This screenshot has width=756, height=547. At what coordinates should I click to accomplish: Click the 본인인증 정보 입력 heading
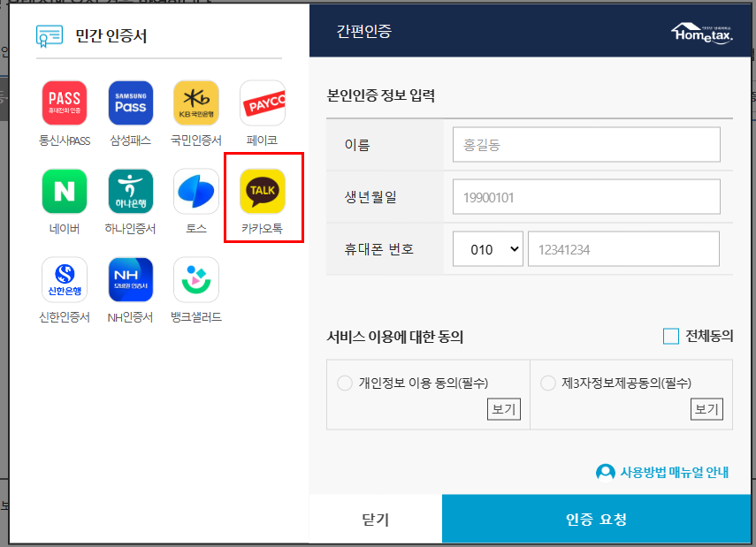tap(381, 95)
